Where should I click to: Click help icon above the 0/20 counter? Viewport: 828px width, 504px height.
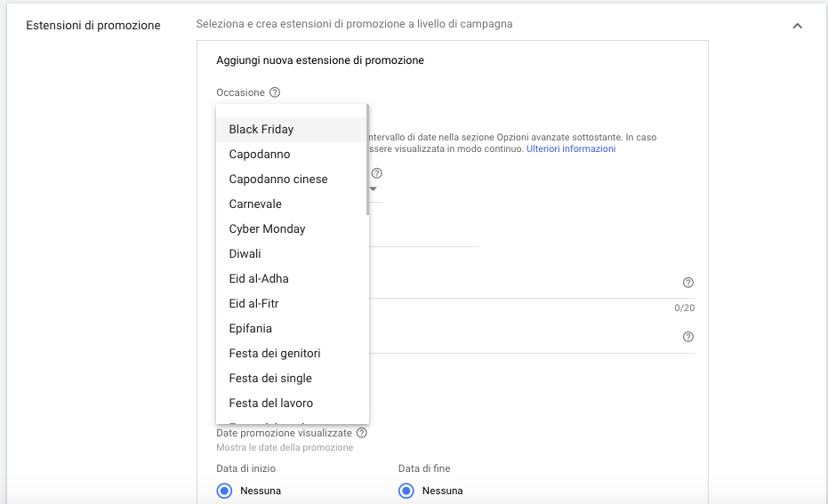click(687, 283)
